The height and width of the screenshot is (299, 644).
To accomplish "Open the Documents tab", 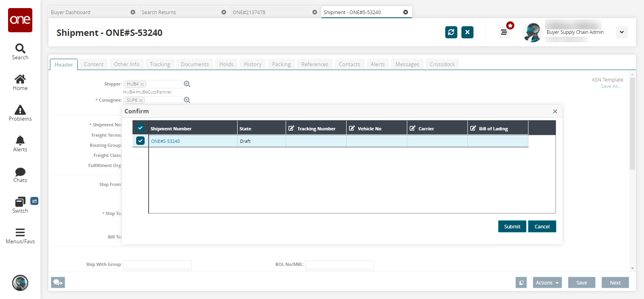I will pyautogui.click(x=195, y=64).
